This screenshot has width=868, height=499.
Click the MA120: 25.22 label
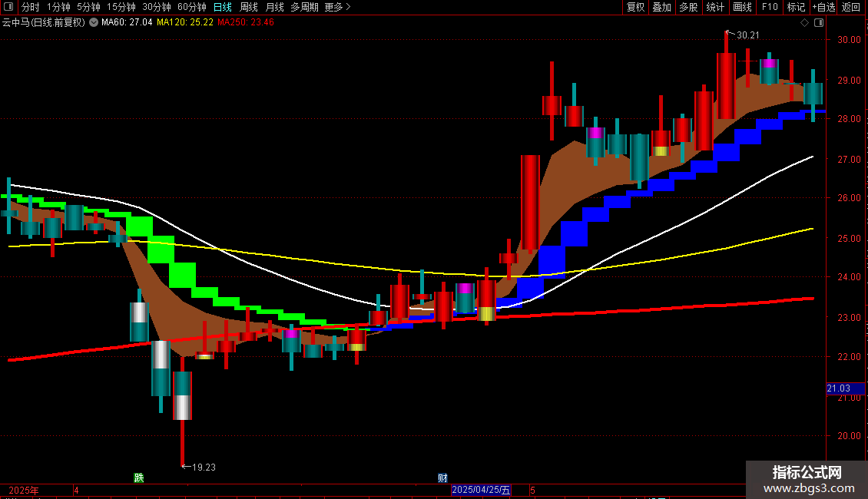185,22
